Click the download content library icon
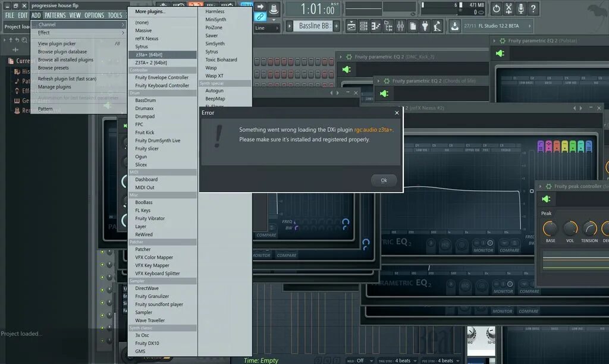 click(454, 26)
